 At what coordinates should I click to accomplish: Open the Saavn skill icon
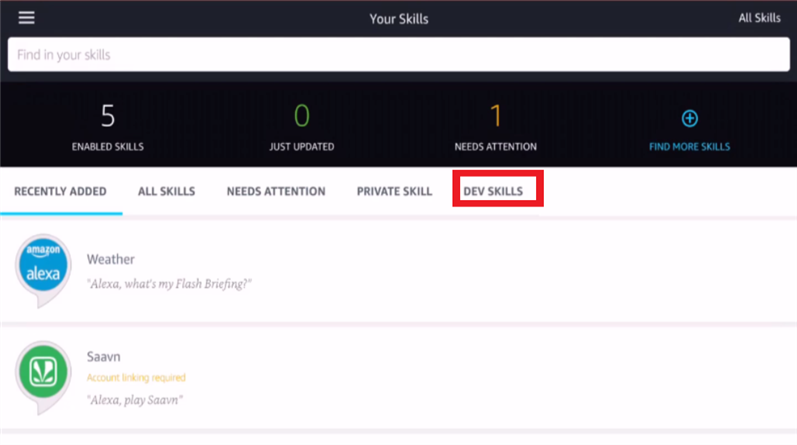(x=43, y=373)
